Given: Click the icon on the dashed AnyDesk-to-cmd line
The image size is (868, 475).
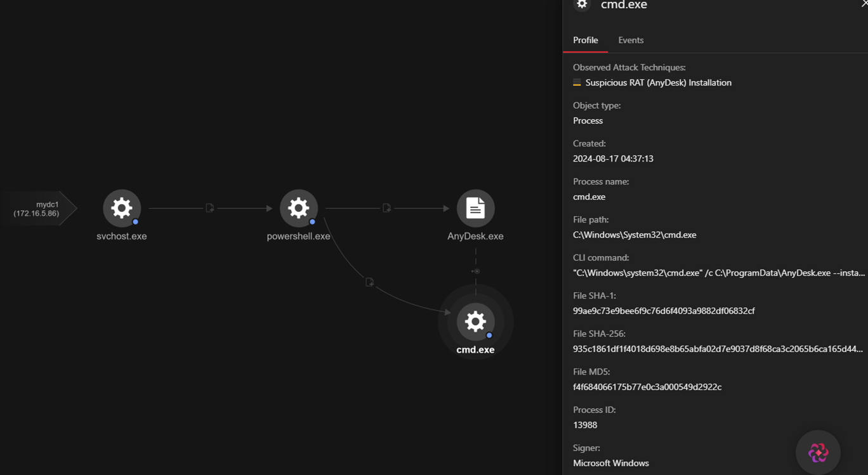Looking at the screenshot, I should click(476, 271).
